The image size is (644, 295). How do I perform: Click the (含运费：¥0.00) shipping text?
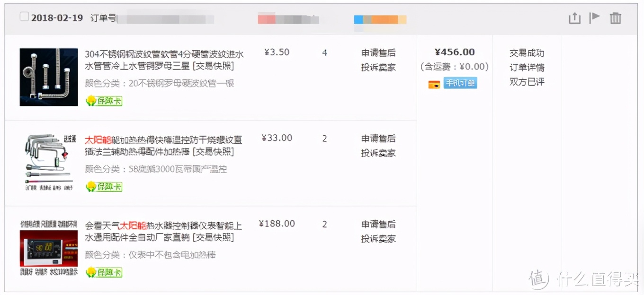coord(455,67)
